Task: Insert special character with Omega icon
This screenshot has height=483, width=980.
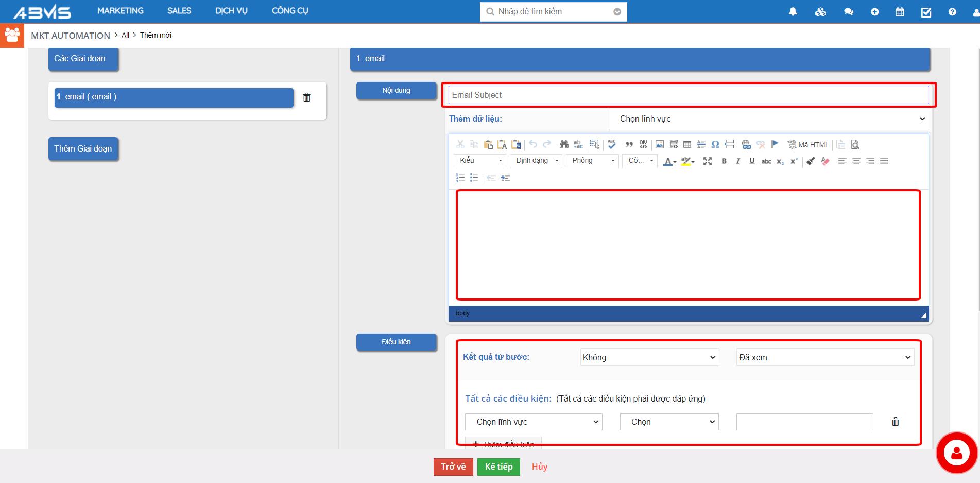Action: tap(715, 145)
